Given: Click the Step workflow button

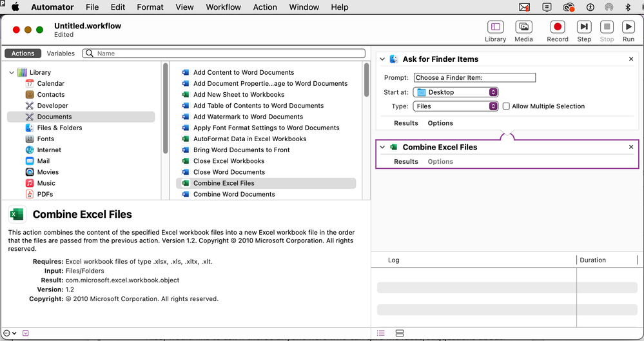Looking at the screenshot, I should coord(583,31).
